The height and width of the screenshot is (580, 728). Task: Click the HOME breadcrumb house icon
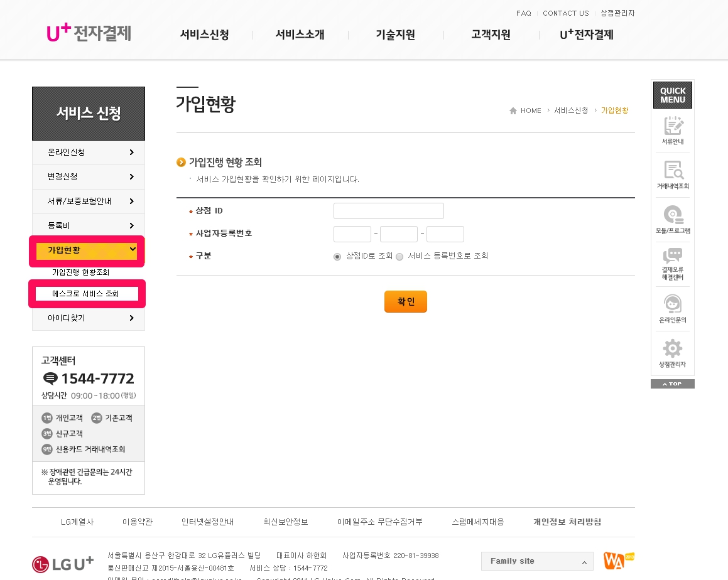coord(513,111)
